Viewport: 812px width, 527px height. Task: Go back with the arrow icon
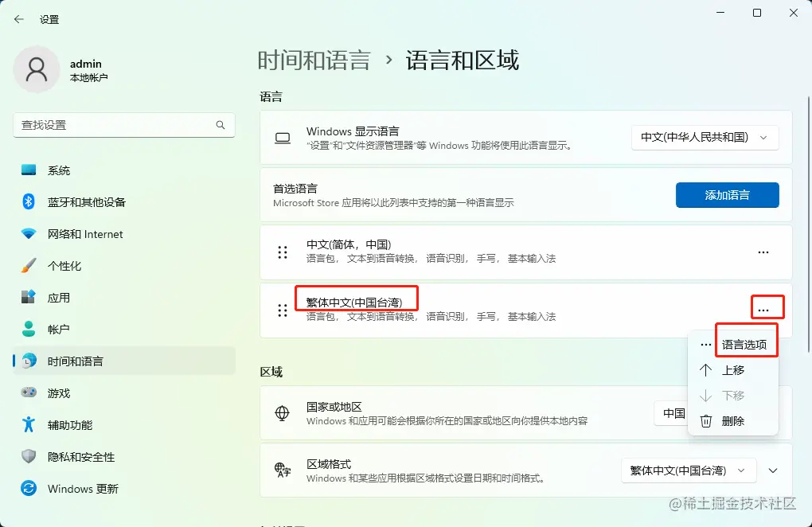19,20
